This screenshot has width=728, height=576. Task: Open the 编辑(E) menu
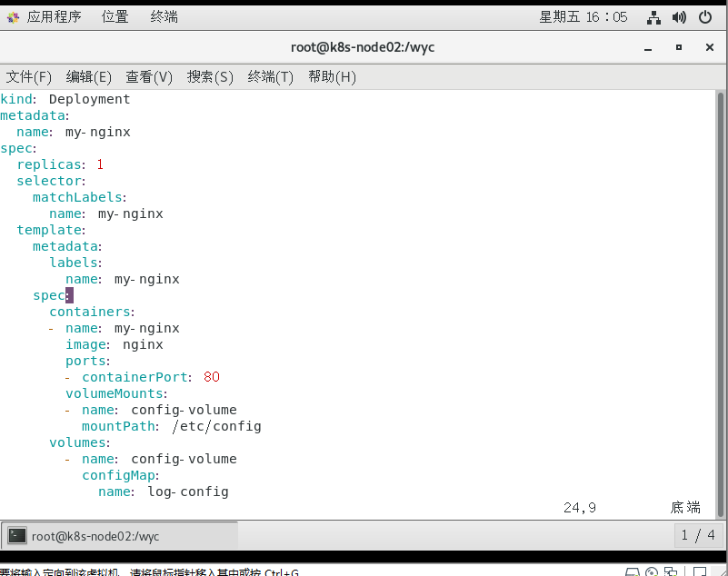tap(89, 76)
